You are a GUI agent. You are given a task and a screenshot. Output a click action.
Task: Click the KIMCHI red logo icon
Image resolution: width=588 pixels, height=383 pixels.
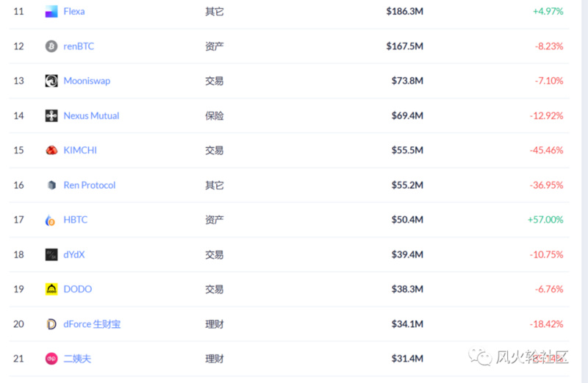click(x=51, y=150)
